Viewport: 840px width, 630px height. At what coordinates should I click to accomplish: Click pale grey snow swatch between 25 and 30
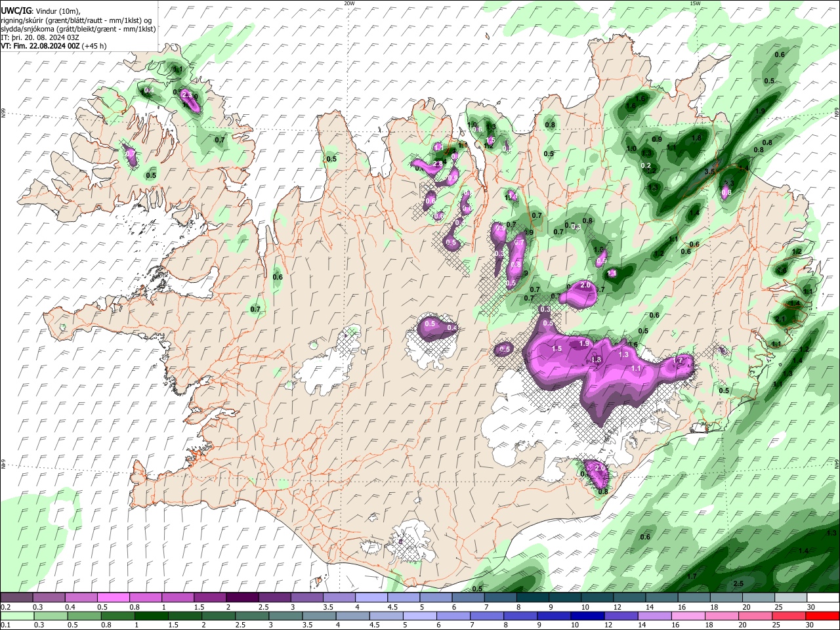[x=791, y=598]
